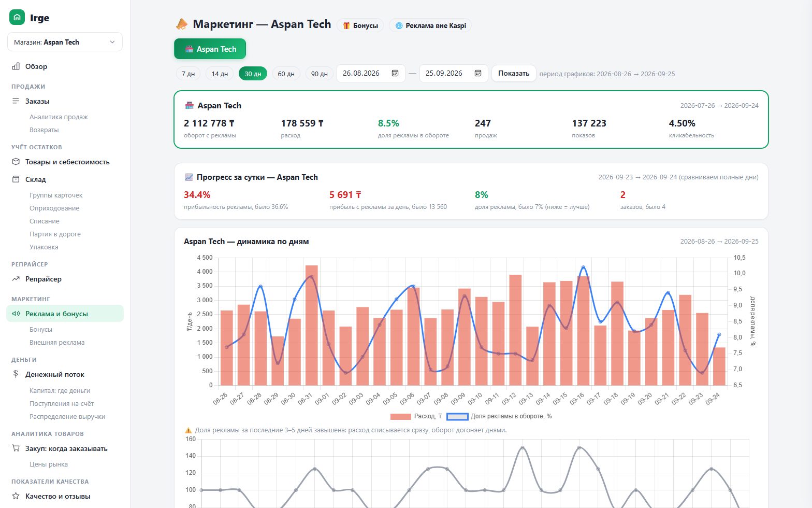Hide Доля рекламы в обороте series legend

[458, 416]
